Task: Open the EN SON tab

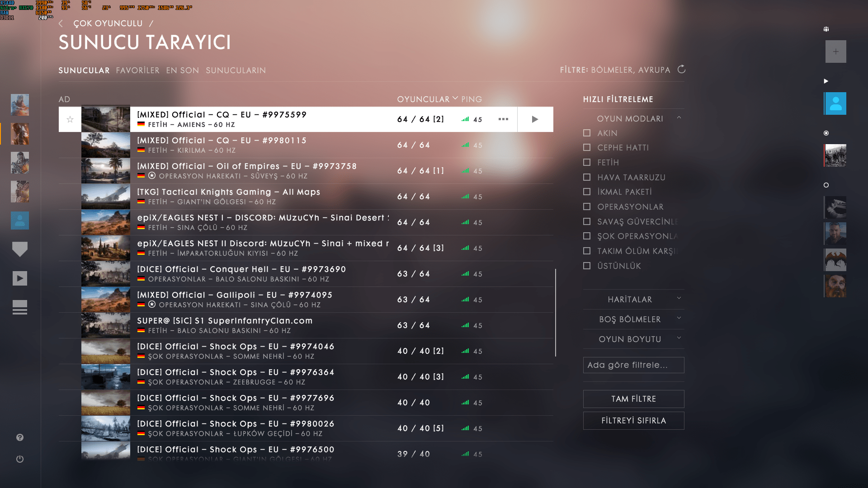Action: (x=182, y=70)
